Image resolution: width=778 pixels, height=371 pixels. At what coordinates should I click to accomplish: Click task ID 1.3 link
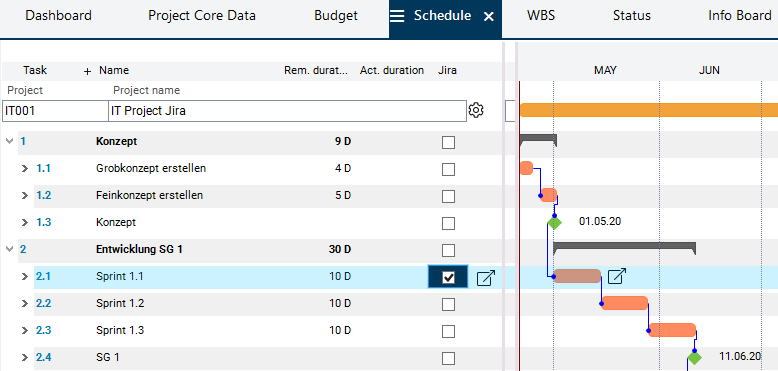(44, 222)
